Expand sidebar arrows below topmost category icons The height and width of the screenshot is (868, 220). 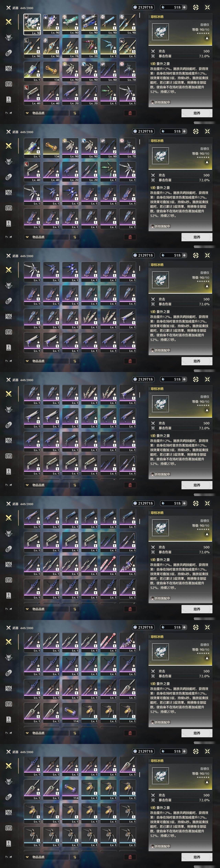[9, 113]
